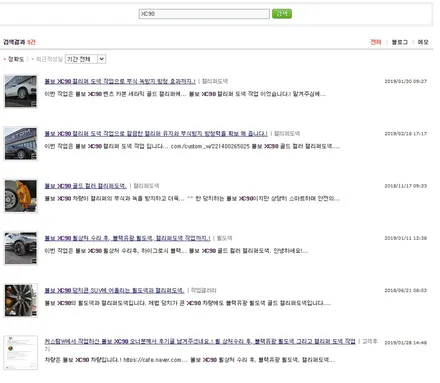This screenshot has height=383, width=440.
Task: Click the 검색결과 9건 result count
Action: click(x=19, y=42)
